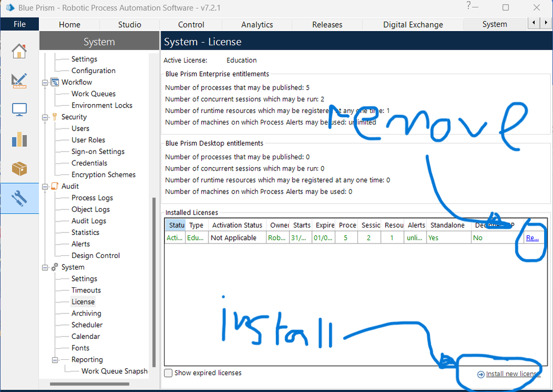Screen dimensions: 553x392
Task: Sort by the Activation Status column header
Action: (x=237, y=225)
